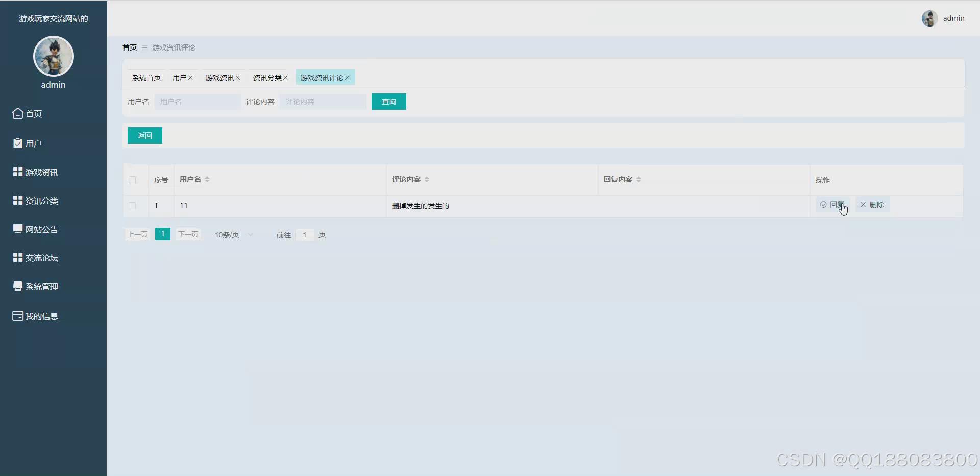
Task: Click the admin avatar in top right
Action: point(930,18)
